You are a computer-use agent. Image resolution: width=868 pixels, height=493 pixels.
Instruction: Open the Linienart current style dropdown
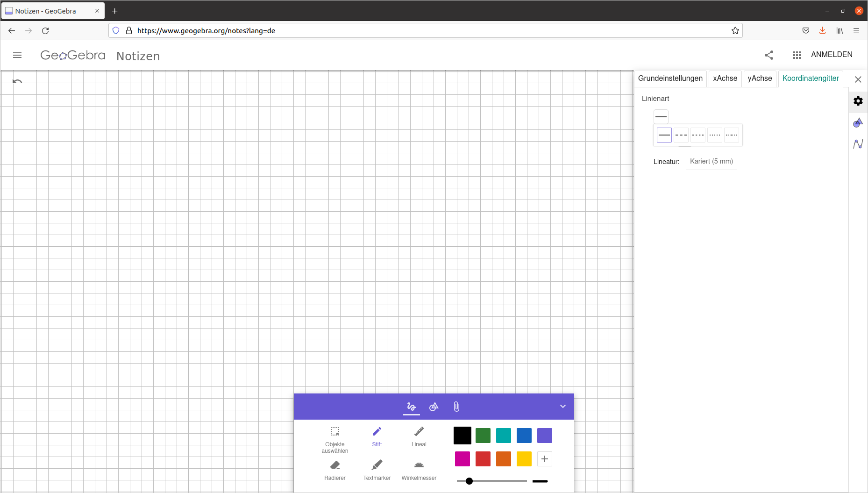[x=661, y=116]
